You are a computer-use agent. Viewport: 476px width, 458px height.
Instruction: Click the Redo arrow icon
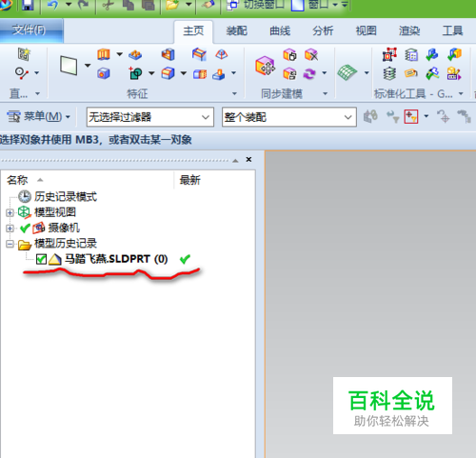pos(83,6)
